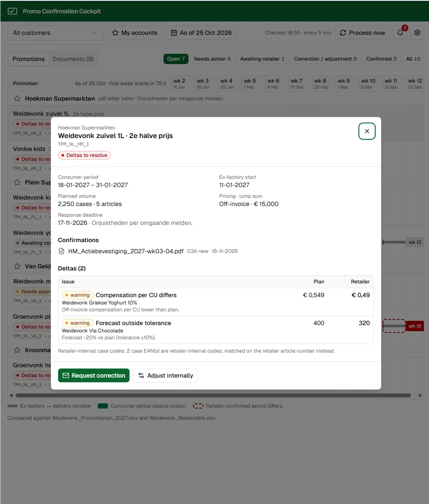429x504 pixels.
Task: Select the Needs action 6 filter
Action: (x=212, y=59)
